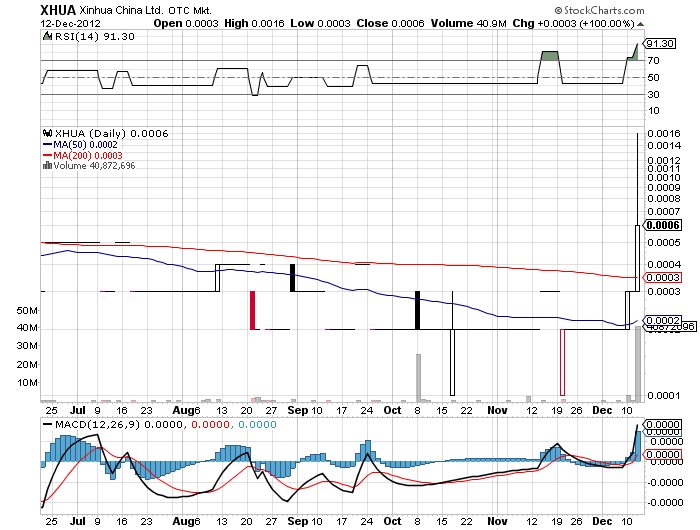Image resolution: width=700 pixels, height=530 pixels.
Task: Click the RSI mountain icon beside RSI(14)
Action: coord(47,36)
